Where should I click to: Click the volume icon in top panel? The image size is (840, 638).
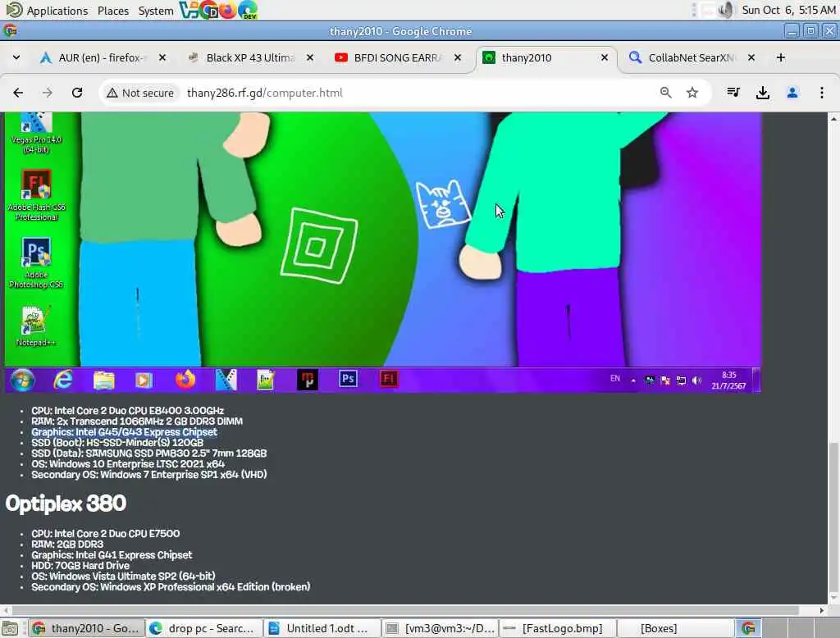click(x=725, y=10)
